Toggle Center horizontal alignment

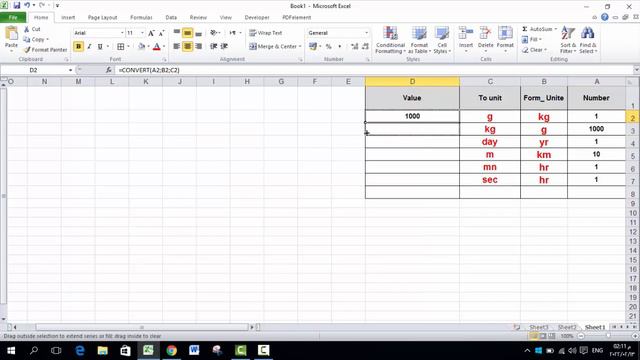(187, 47)
